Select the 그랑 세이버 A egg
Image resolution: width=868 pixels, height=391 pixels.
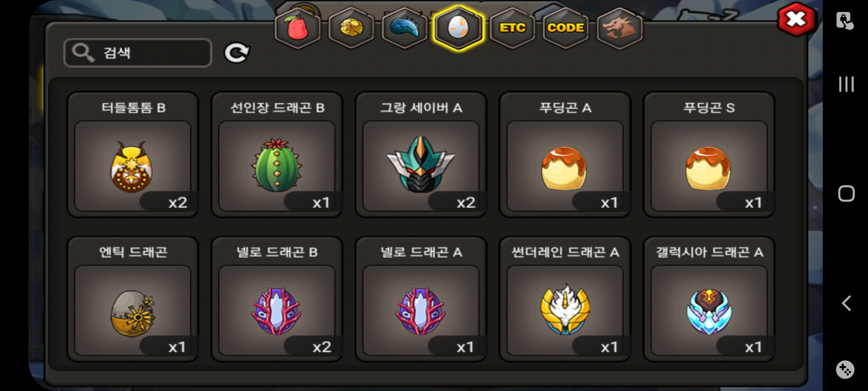[x=421, y=155]
